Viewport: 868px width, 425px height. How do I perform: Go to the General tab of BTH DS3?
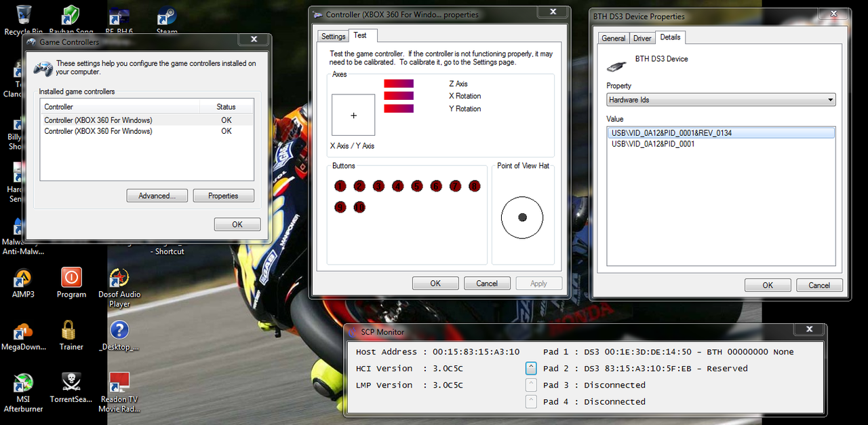tap(613, 38)
